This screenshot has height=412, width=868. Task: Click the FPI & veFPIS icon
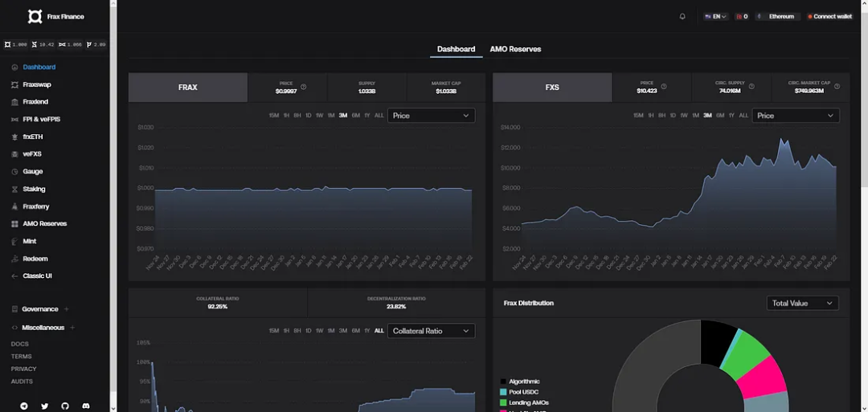click(15, 120)
